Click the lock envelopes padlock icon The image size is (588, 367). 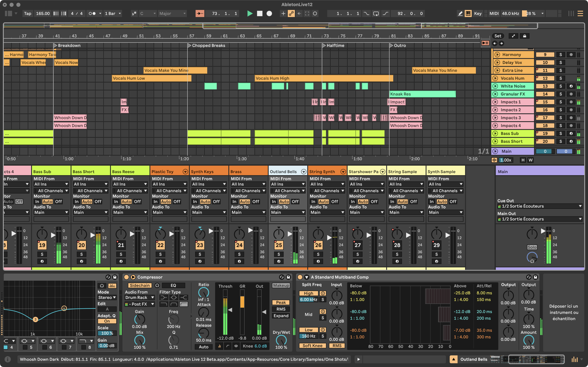(x=524, y=36)
